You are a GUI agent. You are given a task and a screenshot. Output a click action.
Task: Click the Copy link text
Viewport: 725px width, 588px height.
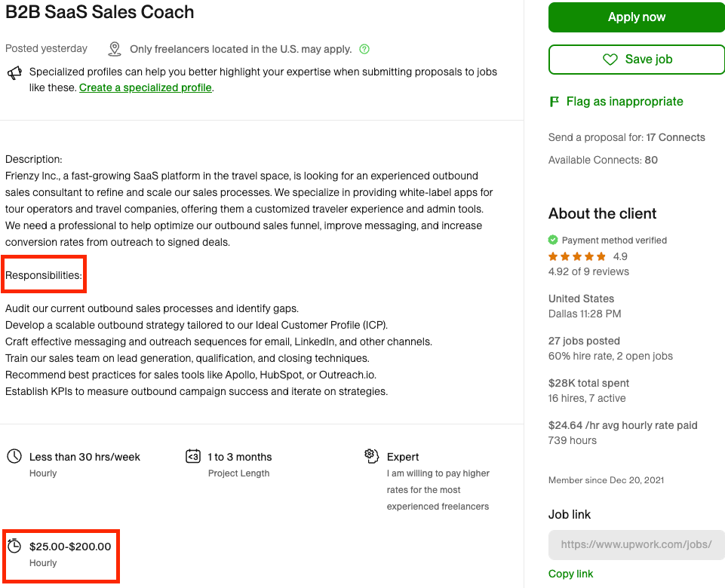pyautogui.click(x=571, y=574)
